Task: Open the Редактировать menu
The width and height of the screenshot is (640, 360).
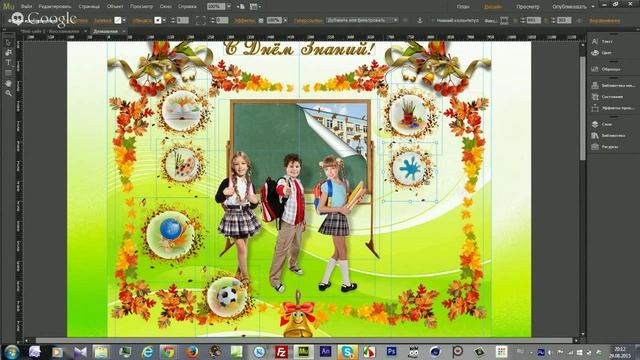Action: tap(55, 7)
